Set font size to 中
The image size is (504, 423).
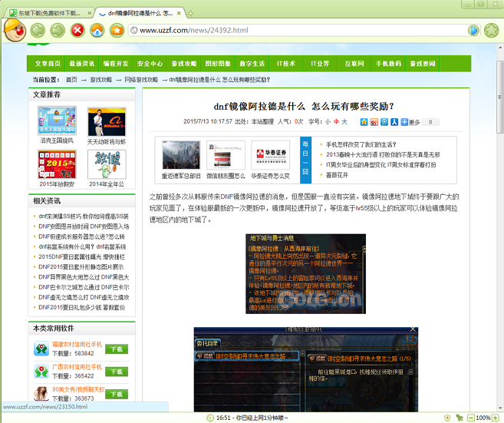(x=336, y=121)
